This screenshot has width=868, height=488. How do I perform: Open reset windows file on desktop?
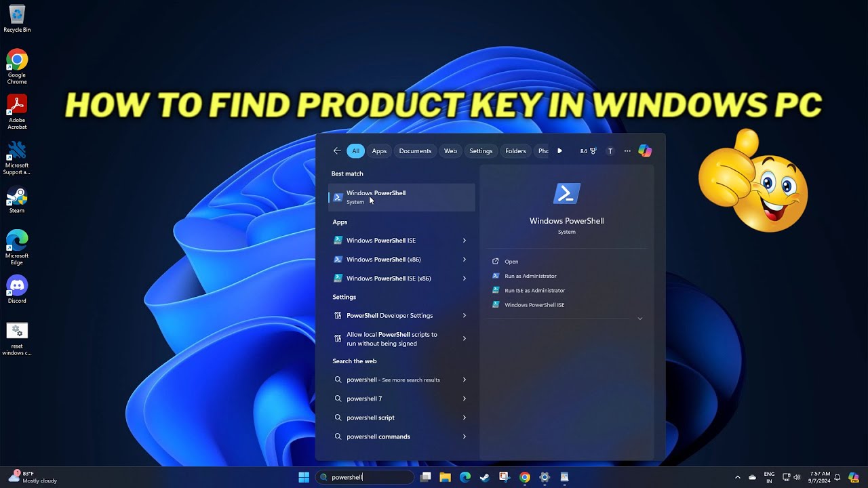17,339
